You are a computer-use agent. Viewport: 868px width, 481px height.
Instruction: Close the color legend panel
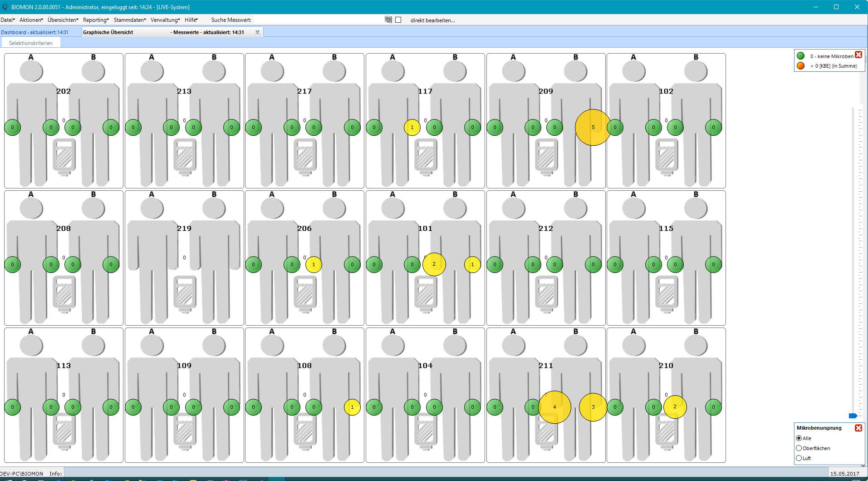(x=858, y=55)
